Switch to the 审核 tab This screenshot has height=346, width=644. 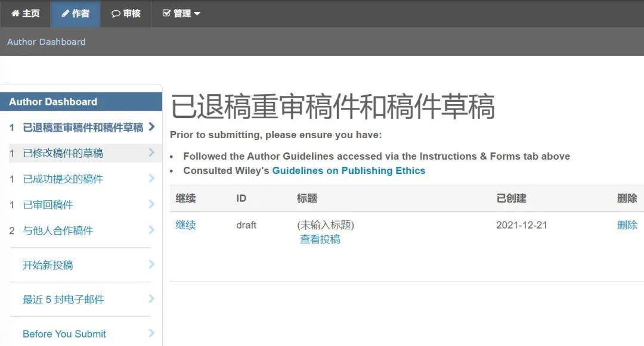pyautogui.click(x=126, y=13)
